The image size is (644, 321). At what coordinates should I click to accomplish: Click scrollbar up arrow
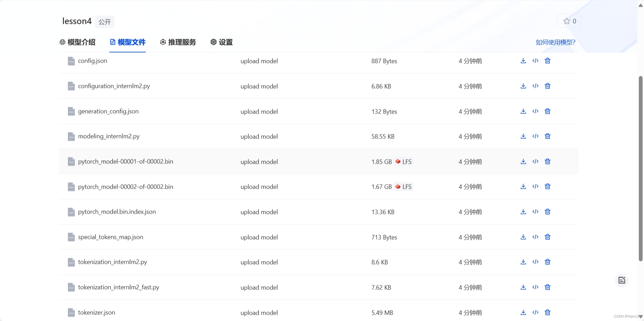pyautogui.click(x=641, y=5)
